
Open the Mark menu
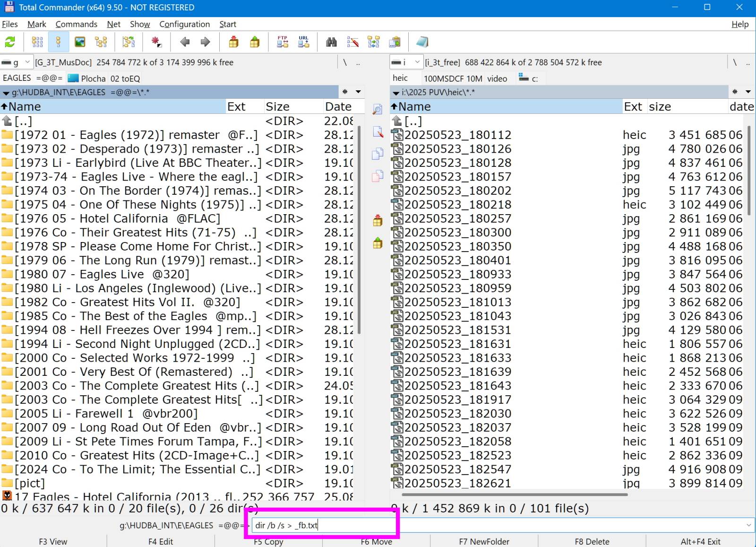click(x=37, y=24)
